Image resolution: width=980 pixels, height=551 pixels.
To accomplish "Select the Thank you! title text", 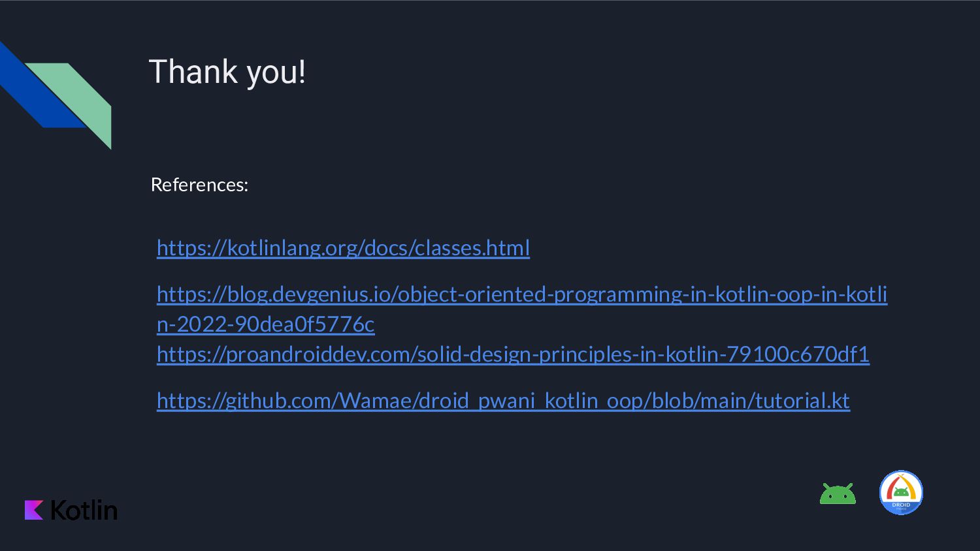I will coord(227,72).
